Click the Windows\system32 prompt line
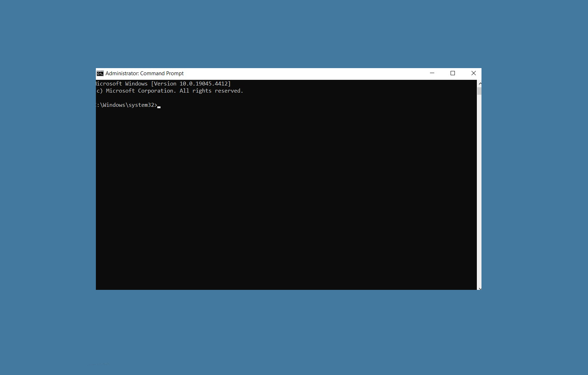Viewport: 588px width, 375px height. (126, 105)
